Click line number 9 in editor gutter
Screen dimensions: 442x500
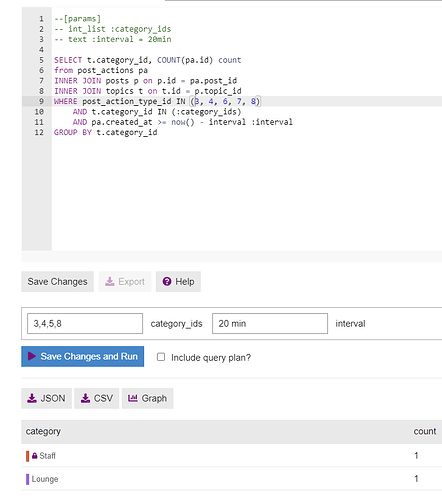pos(41,101)
